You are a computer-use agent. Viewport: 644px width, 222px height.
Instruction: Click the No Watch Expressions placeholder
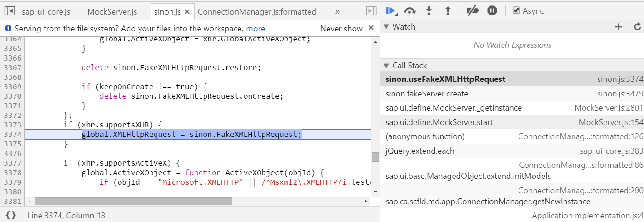pos(512,45)
